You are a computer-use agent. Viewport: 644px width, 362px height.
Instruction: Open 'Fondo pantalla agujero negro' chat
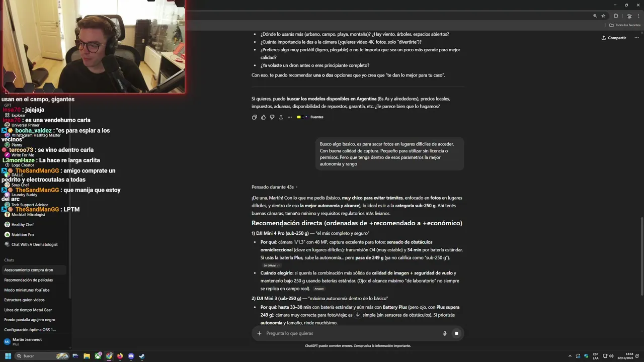(x=33, y=320)
